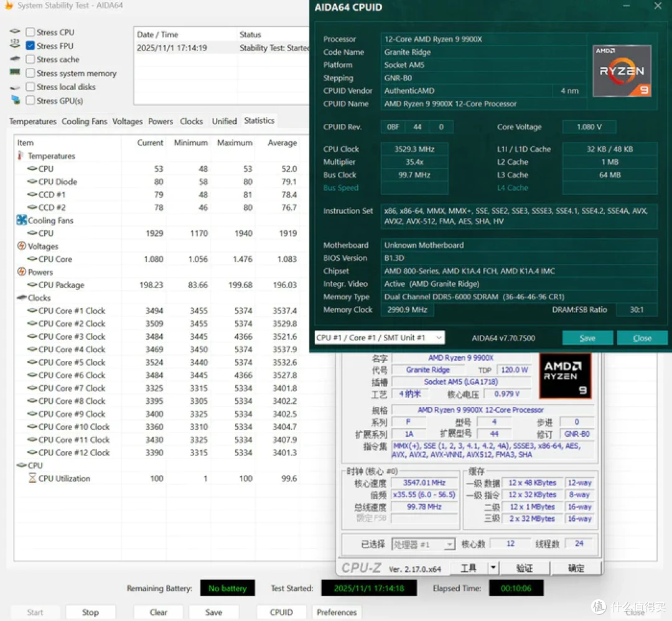The width and height of the screenshot is (672, 621).
Task: Enable the Stress CPU checkbox
Action: tap(30, 32)
